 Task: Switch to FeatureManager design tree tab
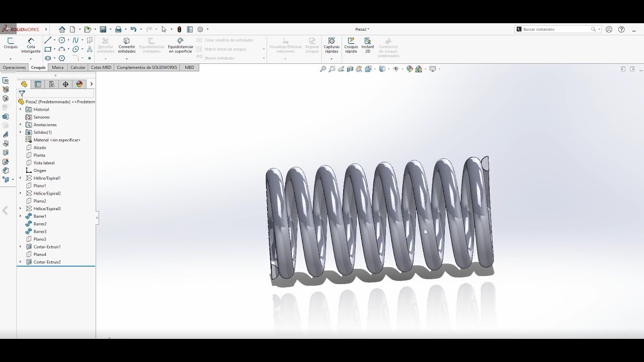24,84
